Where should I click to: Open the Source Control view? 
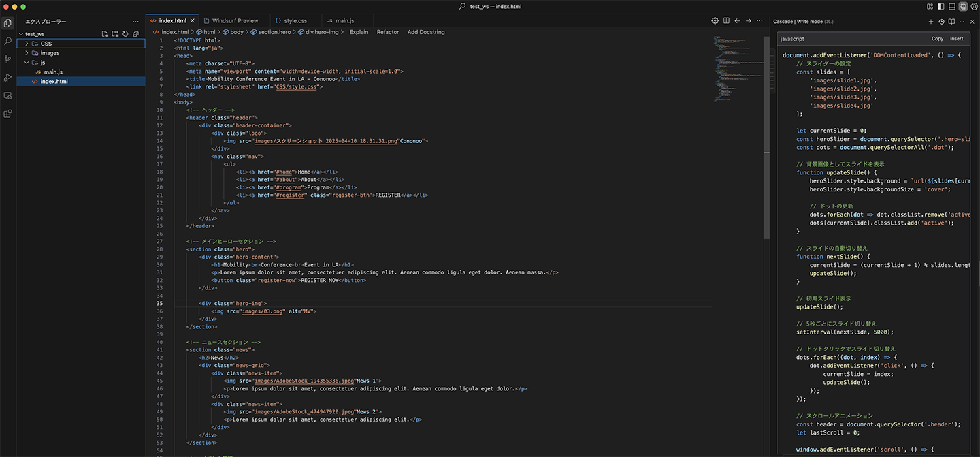pyautogui.click(x=8, y=59)
